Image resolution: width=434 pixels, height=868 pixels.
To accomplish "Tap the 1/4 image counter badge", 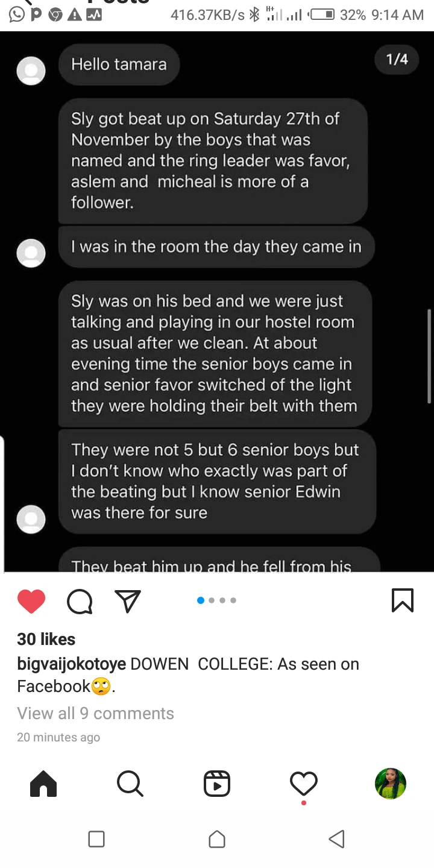I will coord(397,59).
